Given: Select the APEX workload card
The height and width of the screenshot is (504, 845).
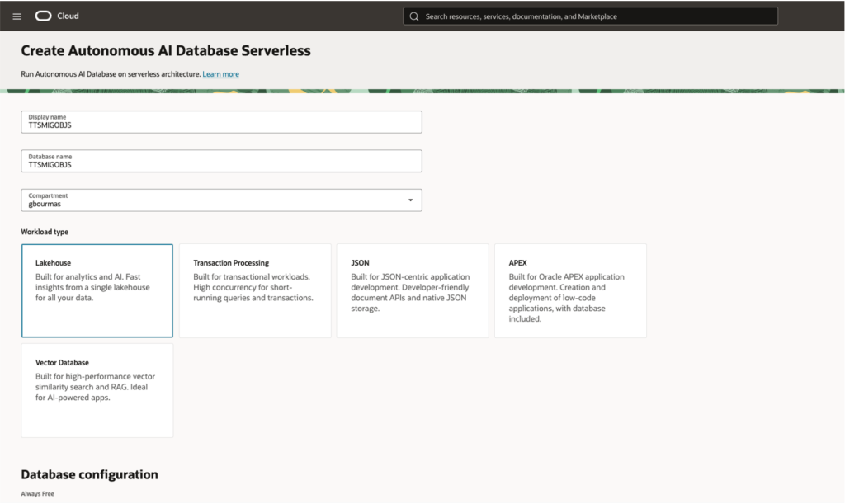Looking at the screenshot, I should [x=571, y=290].
